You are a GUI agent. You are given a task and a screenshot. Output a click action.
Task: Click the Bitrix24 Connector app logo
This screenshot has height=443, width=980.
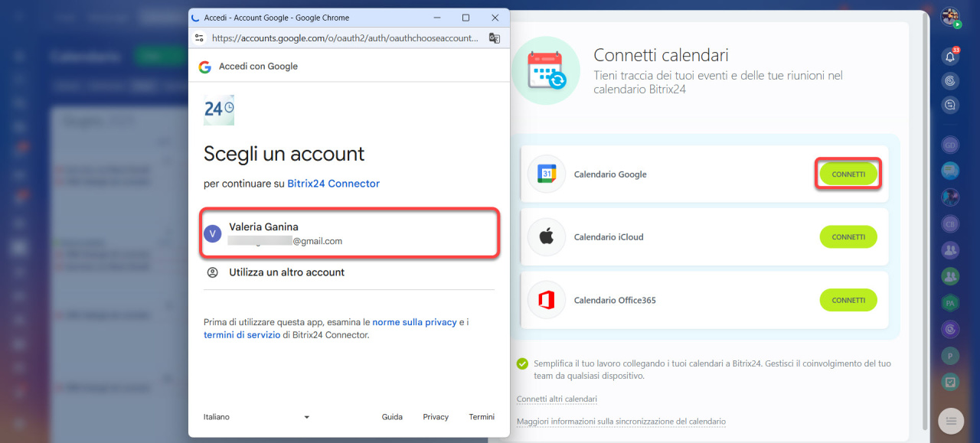(x=219, y=110)
